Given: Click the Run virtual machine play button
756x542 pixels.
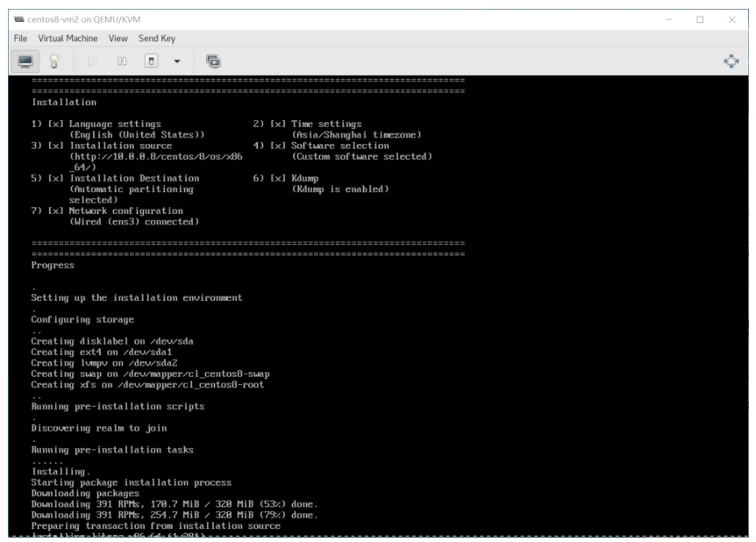Looking at the screenshot, I should 93,61.
